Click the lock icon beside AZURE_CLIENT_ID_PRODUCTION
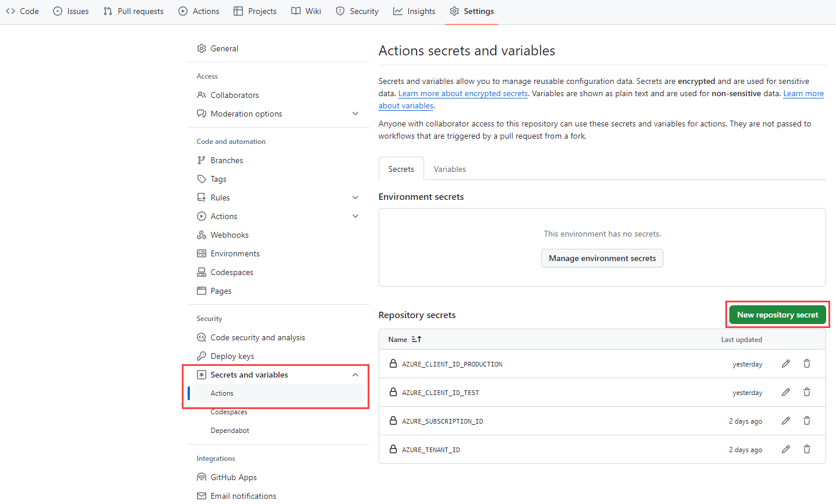Image resolution: width=836 pixels, height=504 pixels. [393, 364]
